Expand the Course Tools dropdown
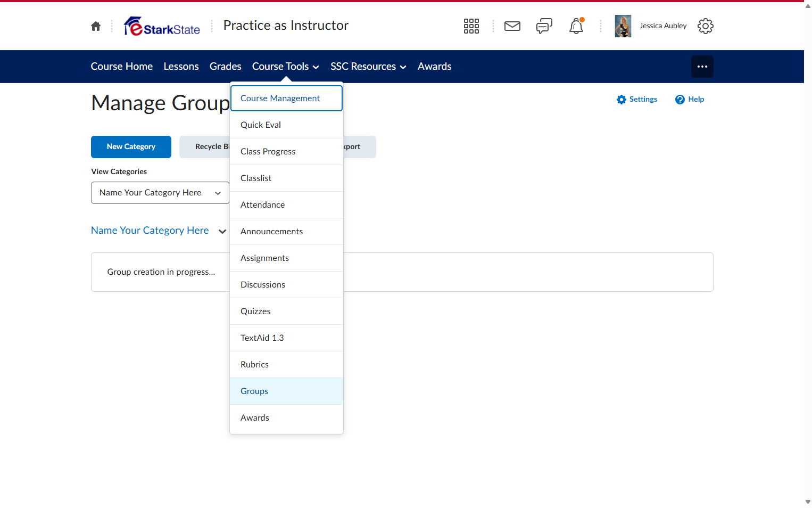Screen dimensions: 812x508 click(x=286, y=67)
